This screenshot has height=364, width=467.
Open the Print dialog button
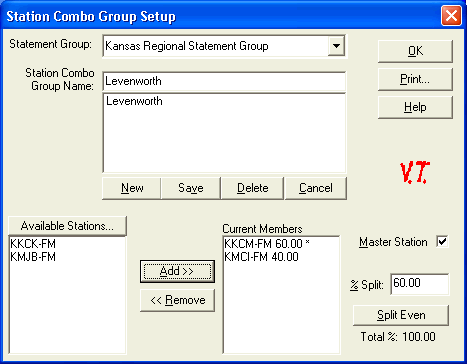pyautogui.click(x=415, y=79)
